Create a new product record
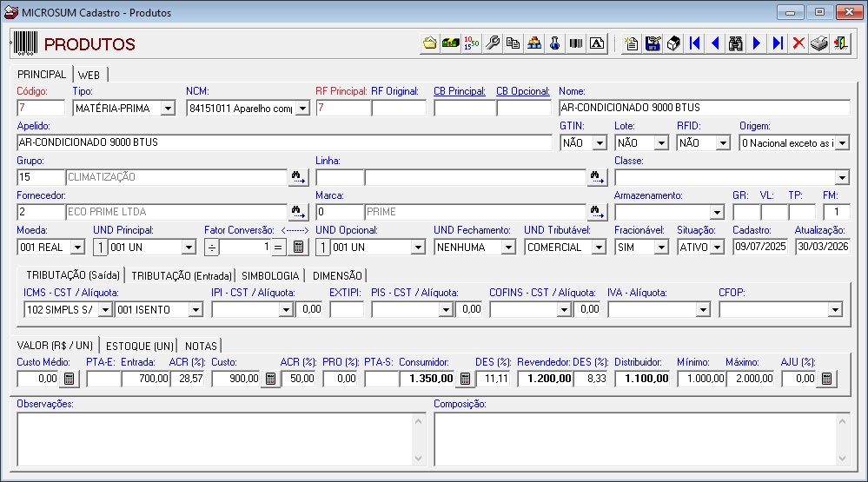This screenshot has width=868, height=482. [x=632, y=43]
